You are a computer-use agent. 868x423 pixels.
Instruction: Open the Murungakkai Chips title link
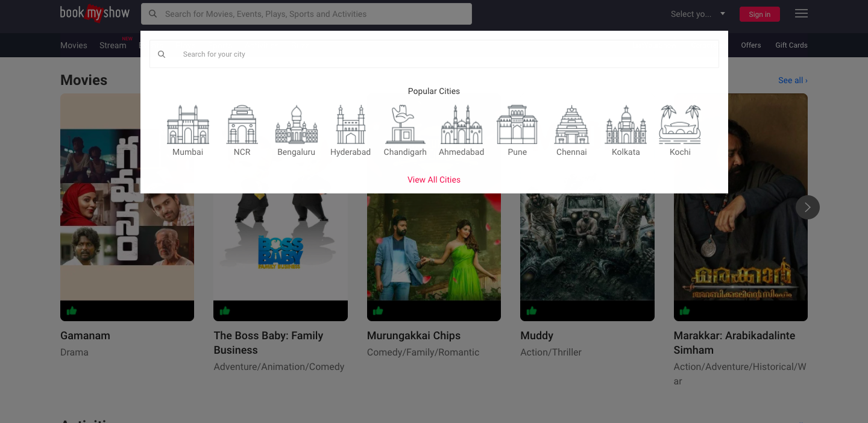[x=414, y=336]
